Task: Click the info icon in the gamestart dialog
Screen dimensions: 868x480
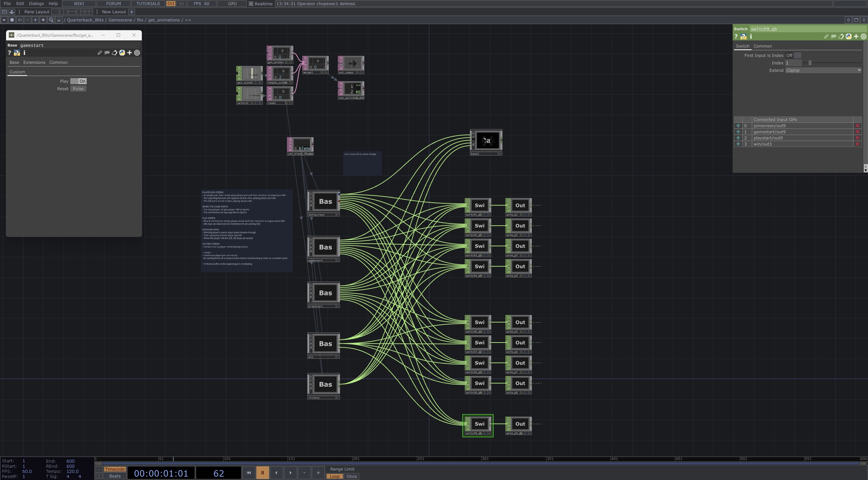Action: [24, 53]
